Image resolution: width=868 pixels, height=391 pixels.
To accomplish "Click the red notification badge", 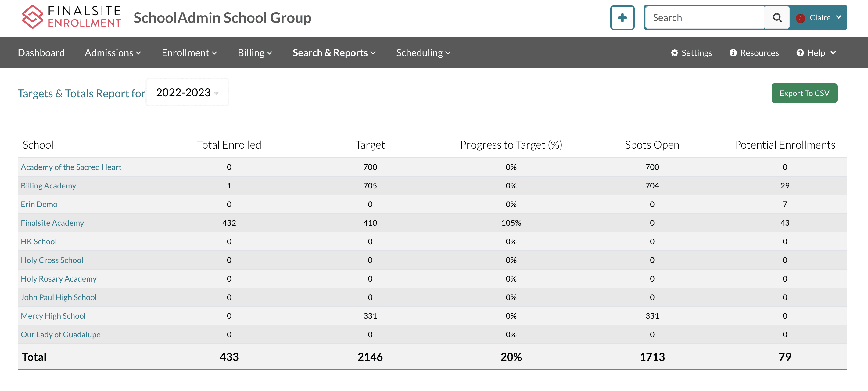I will pos(800,18).
